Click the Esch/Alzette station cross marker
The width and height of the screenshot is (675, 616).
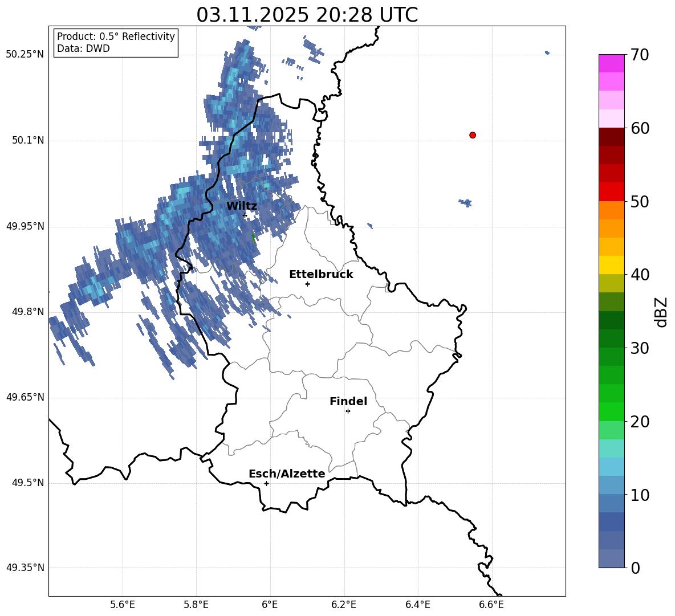pyautogui.click(x=266, y=483)
